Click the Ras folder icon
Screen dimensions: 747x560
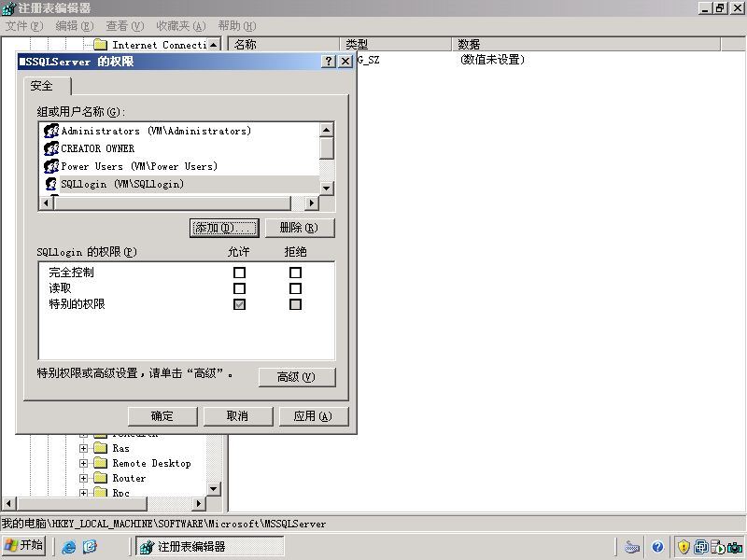[101, 448]
